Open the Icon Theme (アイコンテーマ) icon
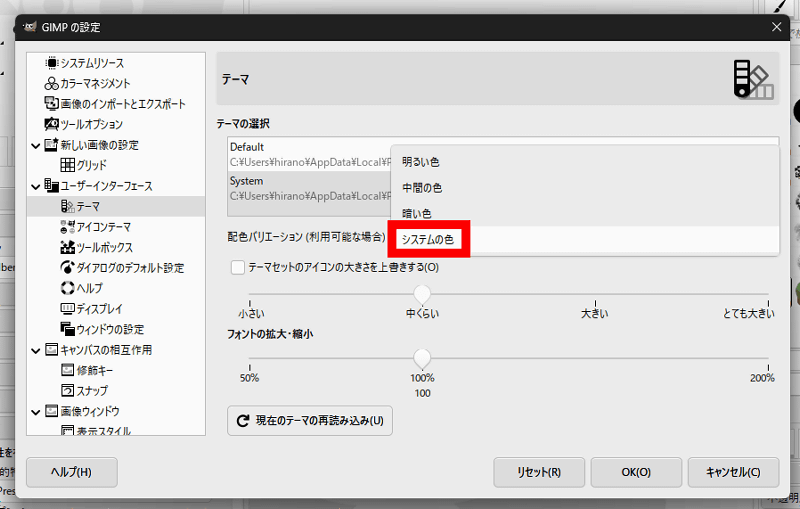 click(68, 227)
